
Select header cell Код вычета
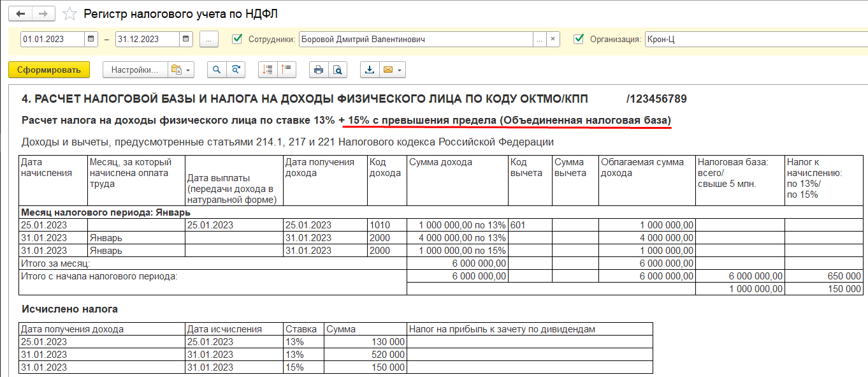click(530, 181)
